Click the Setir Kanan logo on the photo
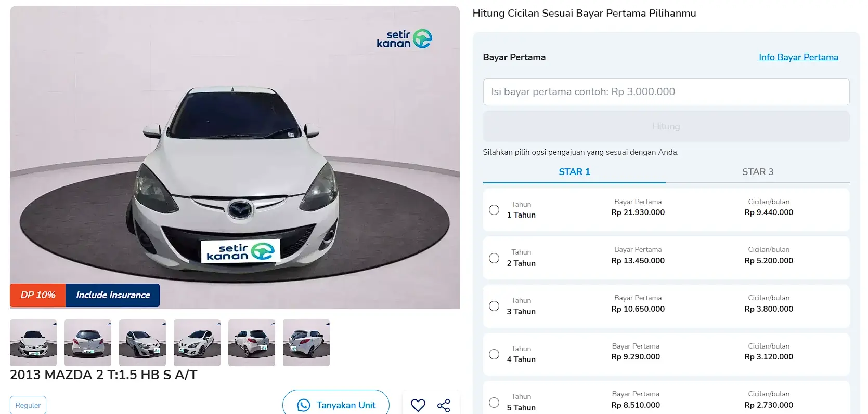 (x=405, y=38)
